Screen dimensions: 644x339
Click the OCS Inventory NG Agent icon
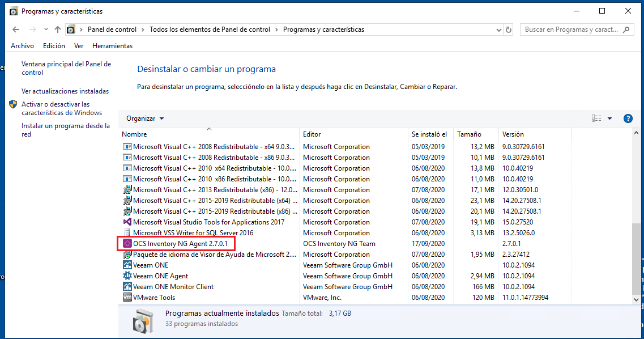point(126,243)
